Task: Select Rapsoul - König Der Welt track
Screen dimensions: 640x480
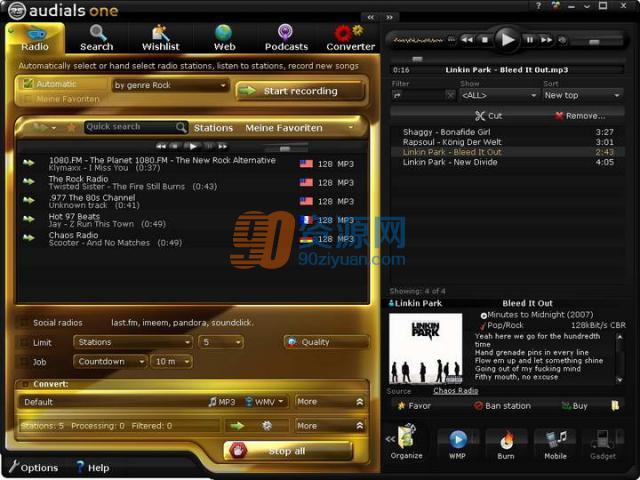Action: (508, 142)
